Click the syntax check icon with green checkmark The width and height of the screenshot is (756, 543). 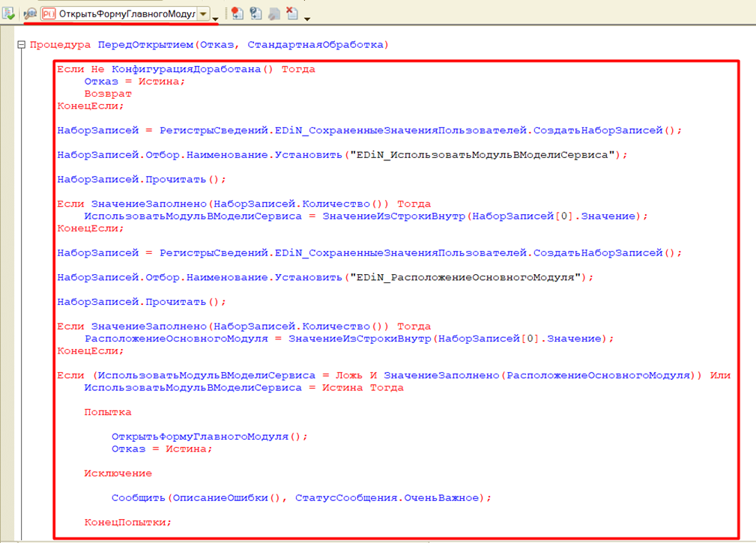9,13
